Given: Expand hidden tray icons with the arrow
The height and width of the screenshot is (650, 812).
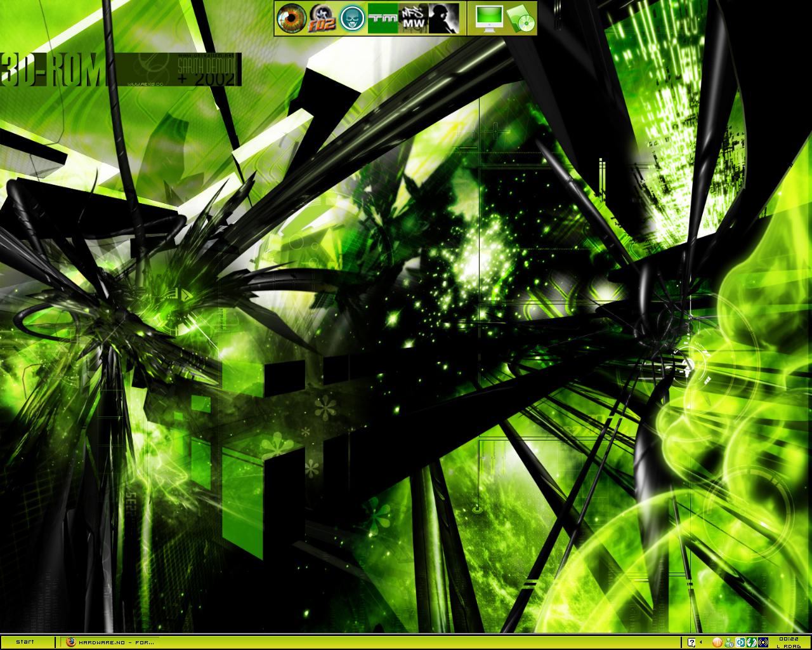Looking at the screenshot, I should click(x=700, y=642).
